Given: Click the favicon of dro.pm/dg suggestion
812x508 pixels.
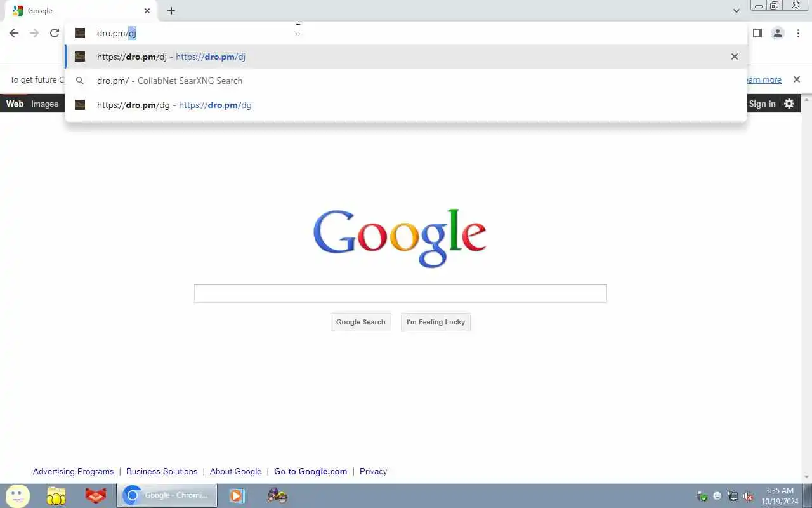Looking at the screenshot, I should pyautogui.click(x=80, y=105).
